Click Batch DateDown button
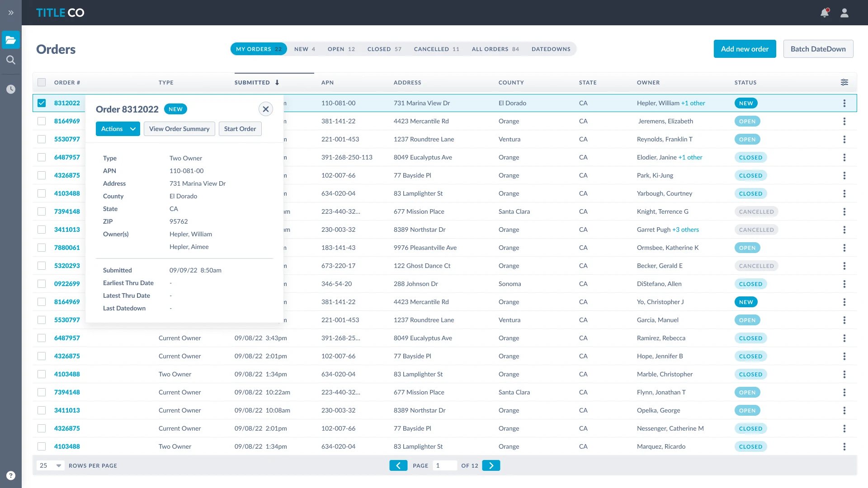Screen dimensions: 868x488 (x=818, y=49)
